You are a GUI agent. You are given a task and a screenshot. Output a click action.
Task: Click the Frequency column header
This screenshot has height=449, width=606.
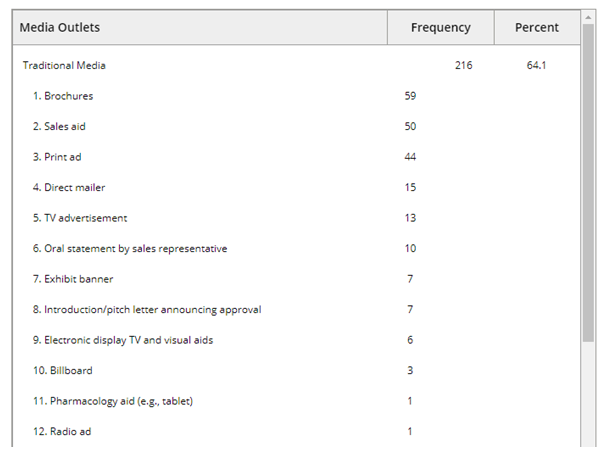tap(440, 27)
